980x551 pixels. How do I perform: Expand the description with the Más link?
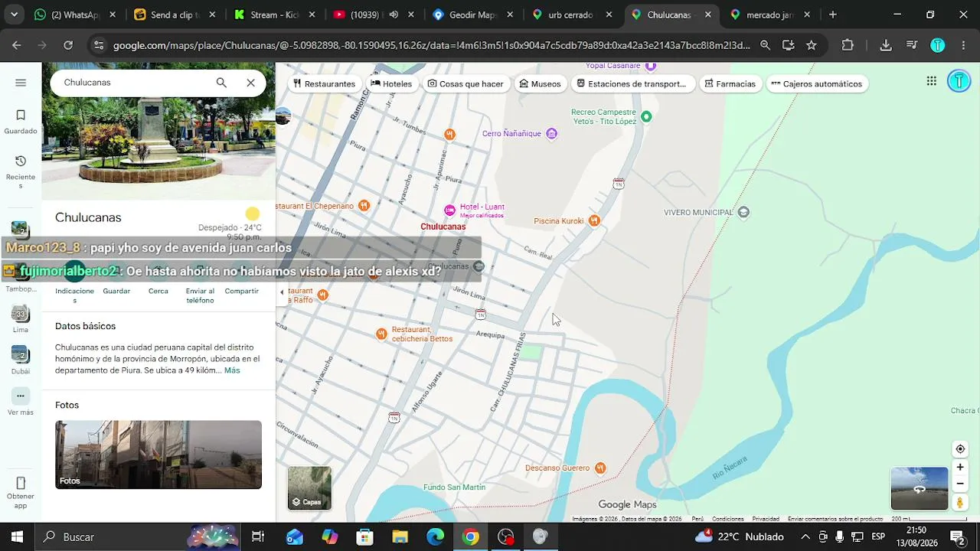point(232,370)
